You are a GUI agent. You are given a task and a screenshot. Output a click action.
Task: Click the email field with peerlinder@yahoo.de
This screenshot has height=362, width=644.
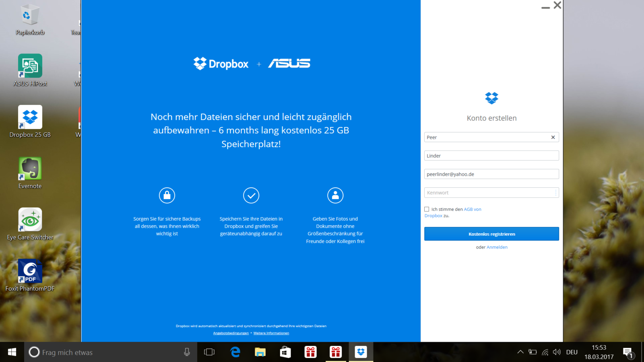pos(491,174)
